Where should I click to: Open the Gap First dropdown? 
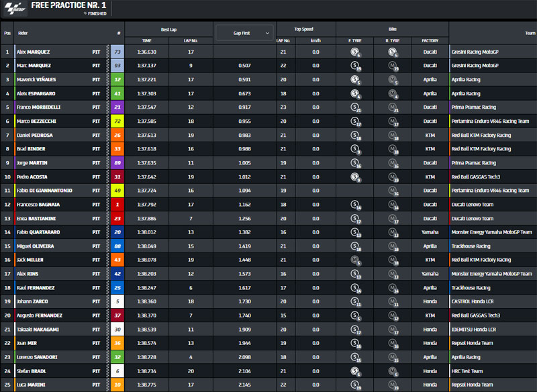pyautogui.click(x=244, y=32)
